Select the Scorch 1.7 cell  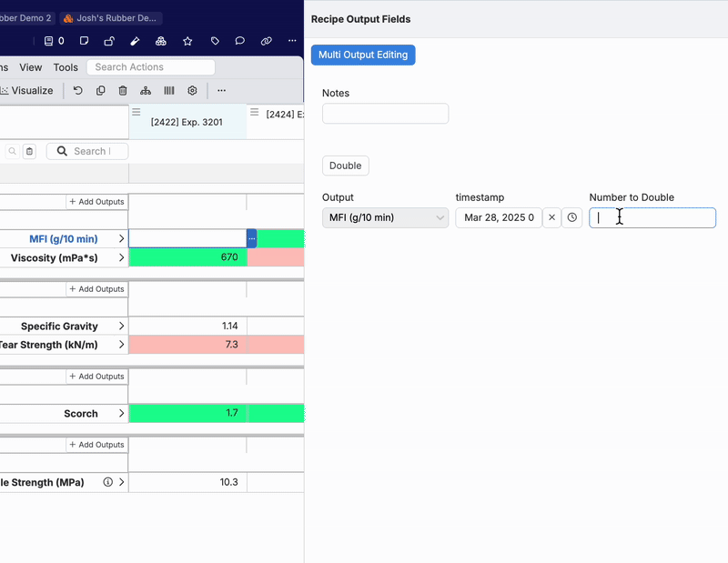188,413
